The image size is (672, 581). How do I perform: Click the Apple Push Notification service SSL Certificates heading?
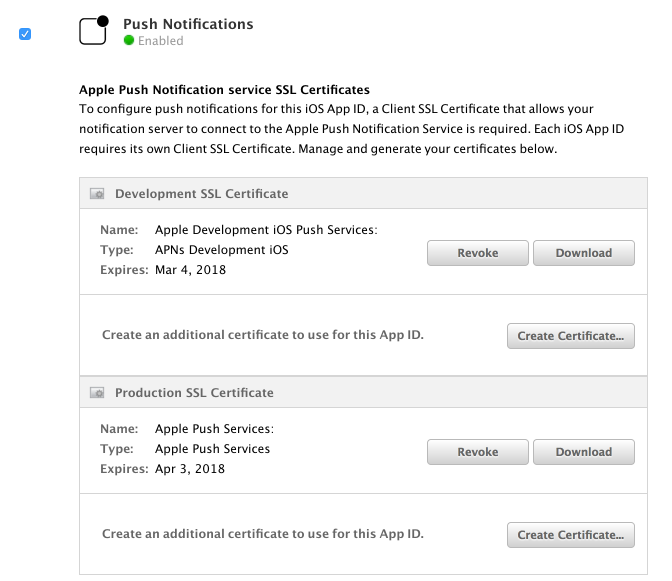224,90
